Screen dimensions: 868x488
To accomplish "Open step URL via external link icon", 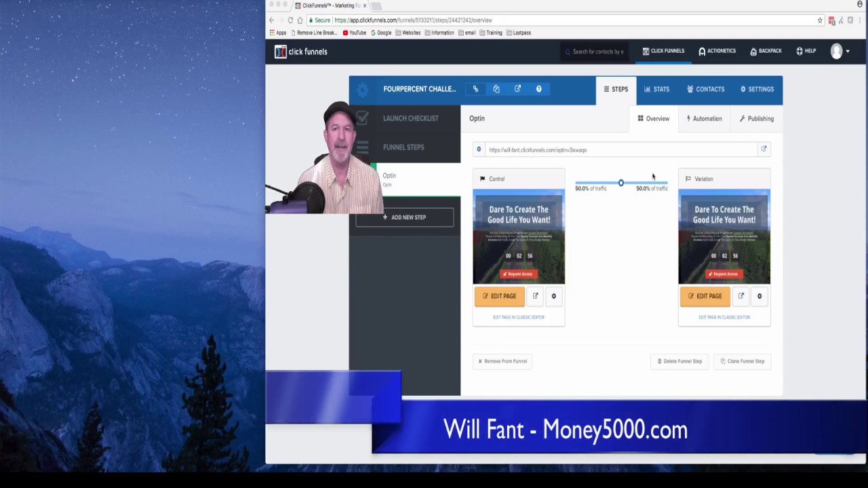I will 764,149.
